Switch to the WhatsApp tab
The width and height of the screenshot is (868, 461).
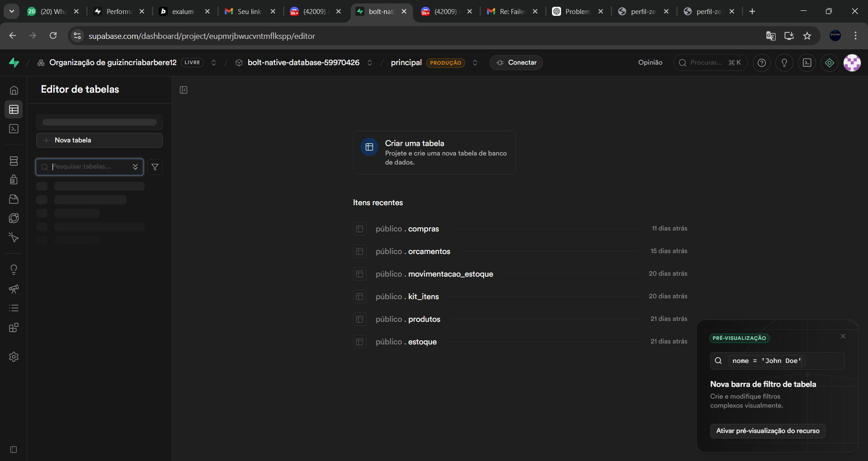click(53, 11)
